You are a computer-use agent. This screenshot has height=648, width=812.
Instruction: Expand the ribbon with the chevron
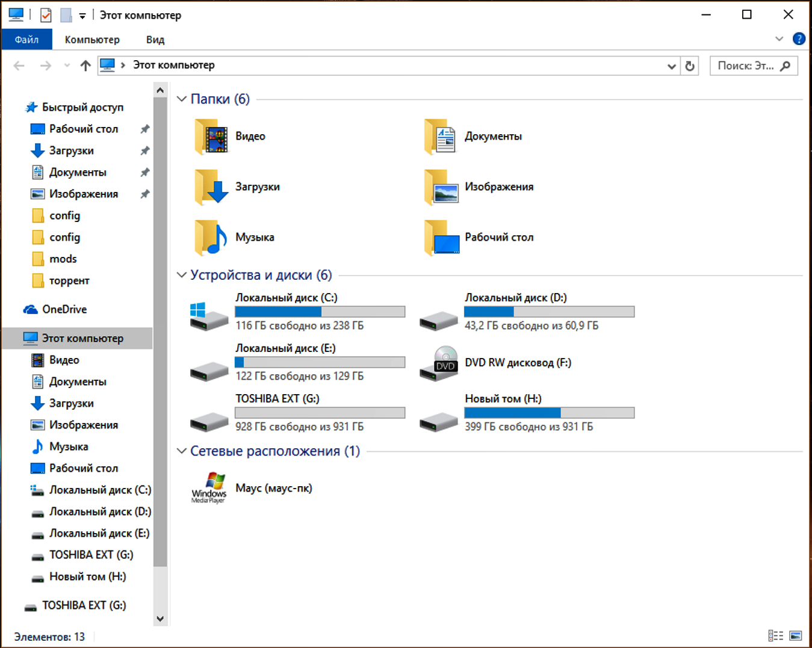(779, 39)
